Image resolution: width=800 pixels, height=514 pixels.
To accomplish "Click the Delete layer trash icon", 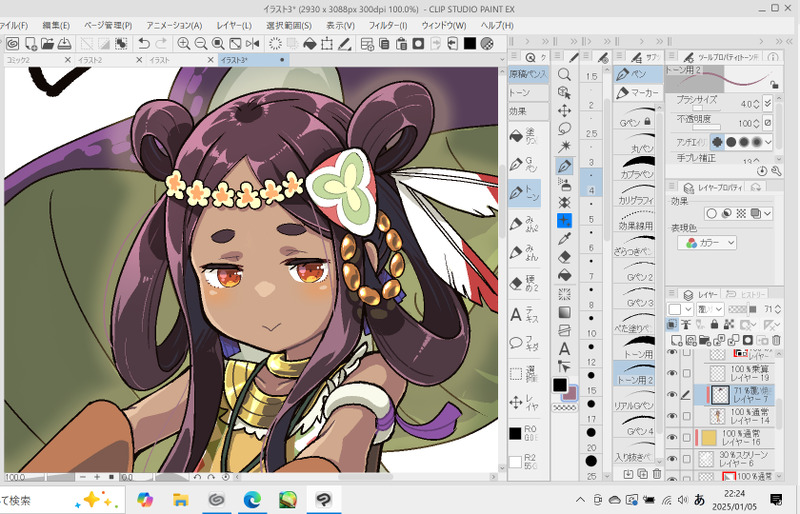I will [x=776, y=340].
